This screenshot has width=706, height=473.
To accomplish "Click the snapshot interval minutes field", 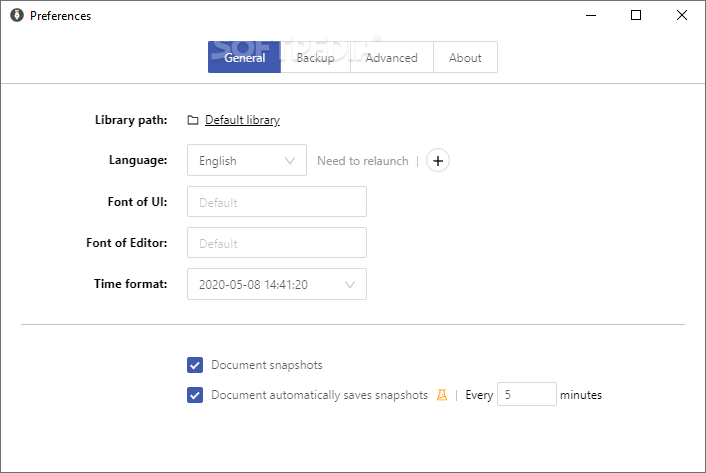I will 527,394.
